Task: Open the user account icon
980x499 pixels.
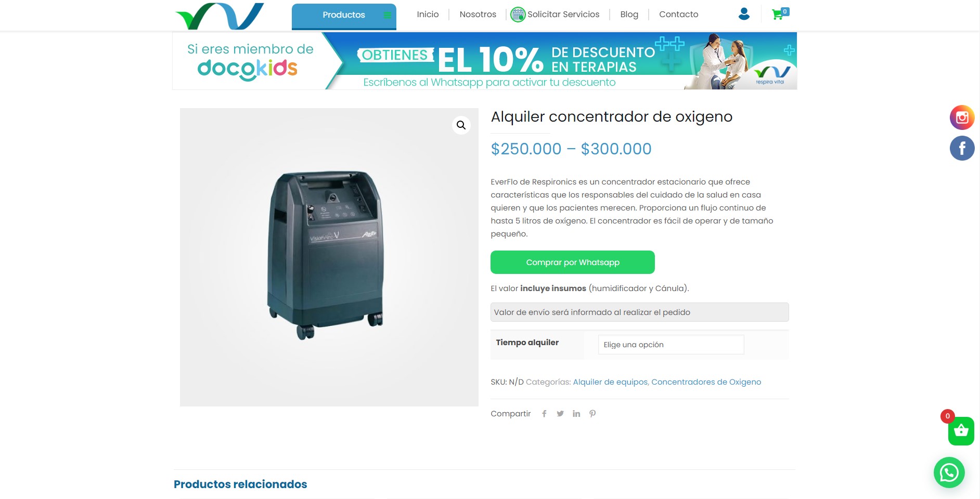Action: 744,14
